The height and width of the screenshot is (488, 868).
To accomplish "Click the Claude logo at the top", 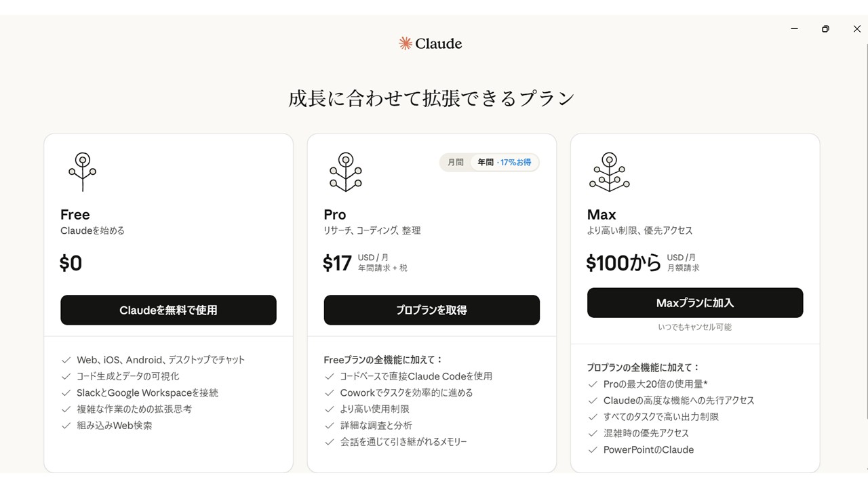I will (430, 44).
